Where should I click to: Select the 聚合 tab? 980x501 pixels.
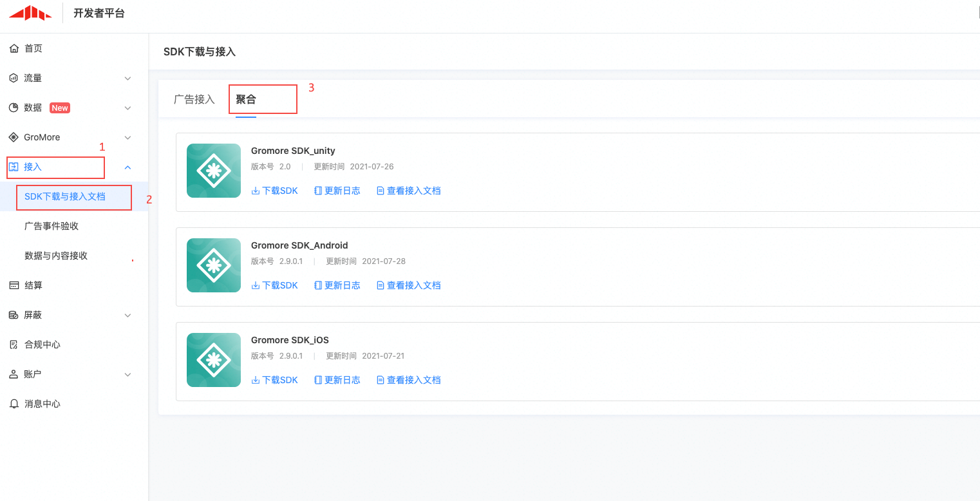coord(246,100)
